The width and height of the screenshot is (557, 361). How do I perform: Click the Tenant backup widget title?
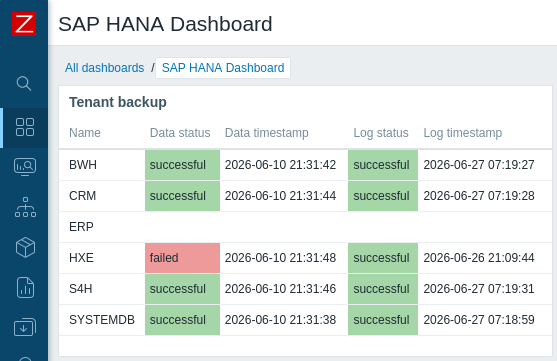(118, 102)
